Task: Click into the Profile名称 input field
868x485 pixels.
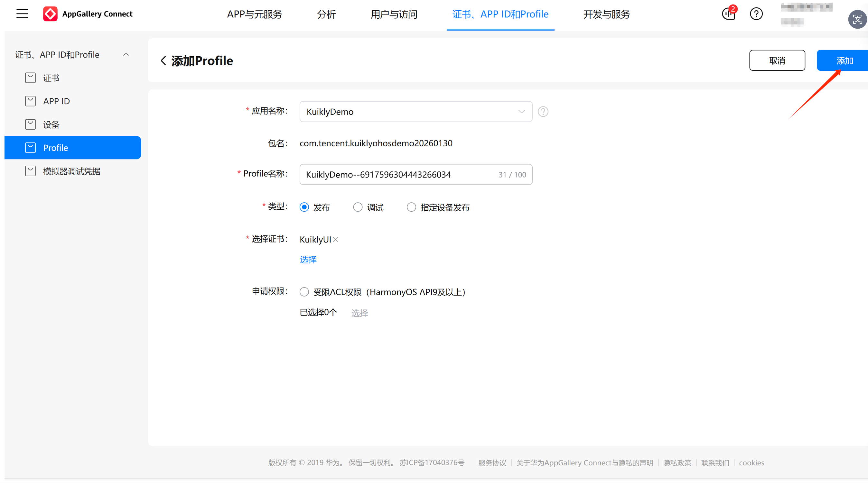Action: point(397,174)
